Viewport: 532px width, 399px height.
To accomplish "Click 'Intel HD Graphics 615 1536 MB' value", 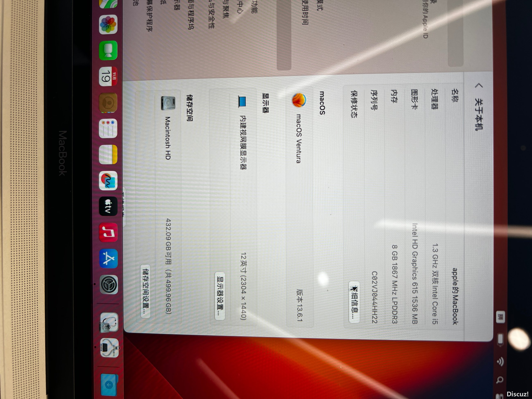I will click(x=415, y=273).
